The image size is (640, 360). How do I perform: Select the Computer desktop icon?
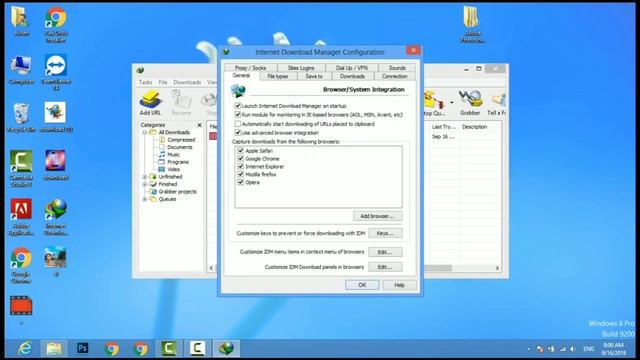21,70
